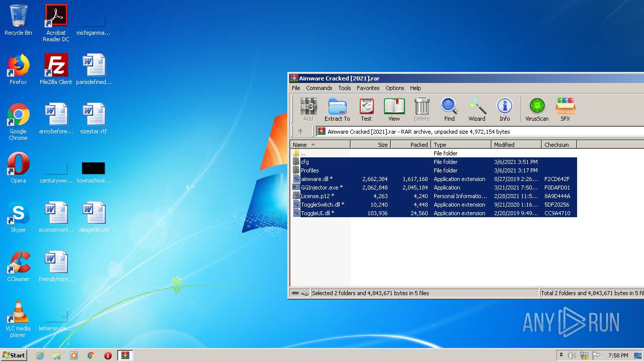Select economyonl document on desktop

click(x=56, y=217)
